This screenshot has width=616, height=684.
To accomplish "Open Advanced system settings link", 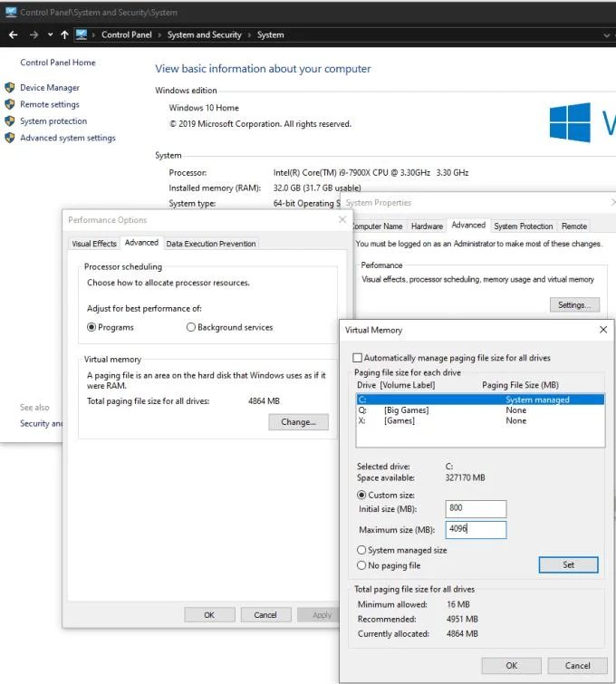I will tap(68, 138).
